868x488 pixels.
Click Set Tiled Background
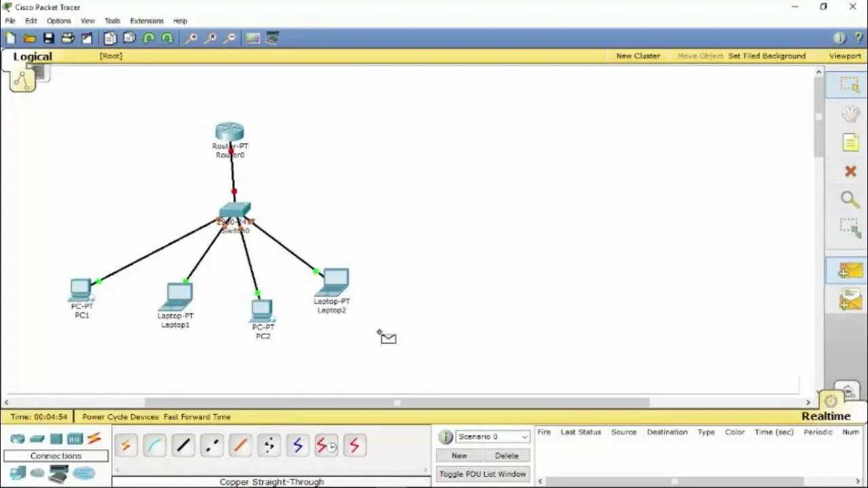767,56
